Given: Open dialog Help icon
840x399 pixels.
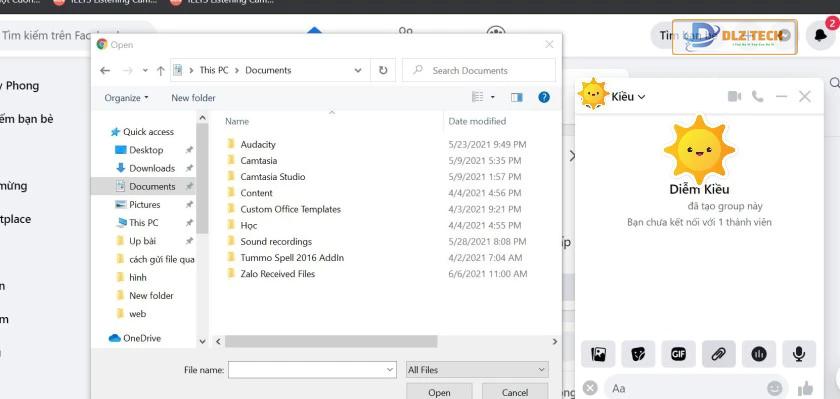Looking at the screenshot, I should [x=544, y=97].
